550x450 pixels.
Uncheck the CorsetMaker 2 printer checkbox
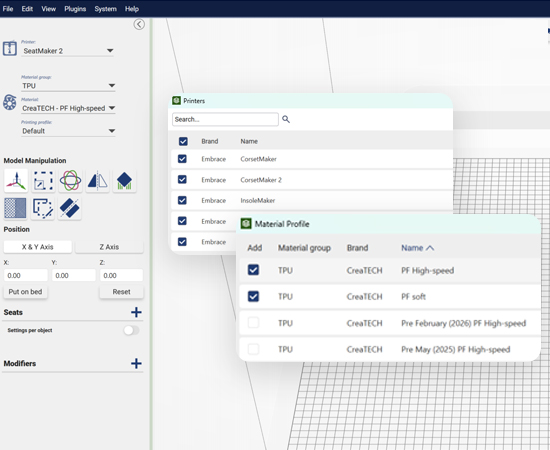click(x=182, y=180)
